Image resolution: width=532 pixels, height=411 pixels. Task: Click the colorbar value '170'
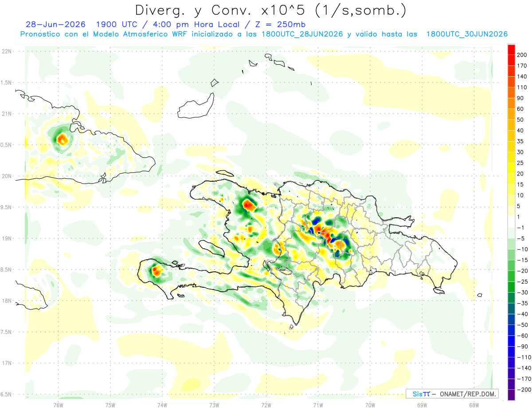pyautogui.click(x=522, y=66)
